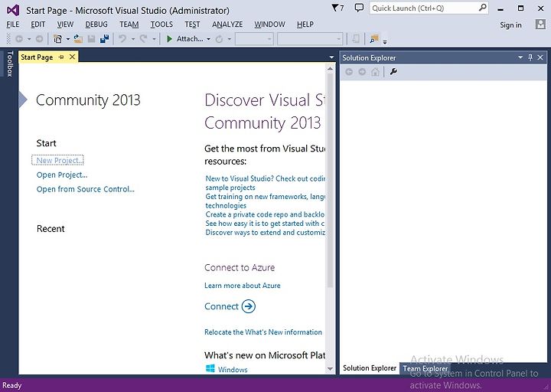This screenshot has width=551, height=392.
Task: Expand the Undo history dropdown
Action: point(133,39)
